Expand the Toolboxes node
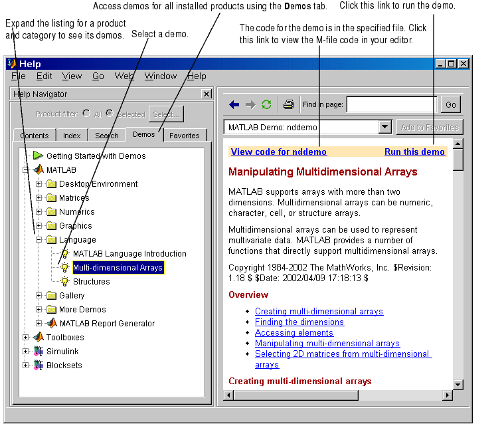This screenshot has height=432, width=504. 26,337
